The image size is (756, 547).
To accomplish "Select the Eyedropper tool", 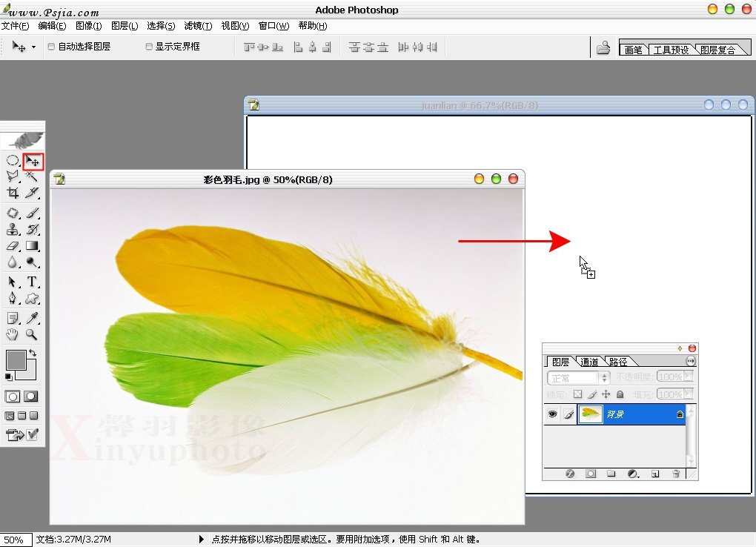I will [32, 318].
